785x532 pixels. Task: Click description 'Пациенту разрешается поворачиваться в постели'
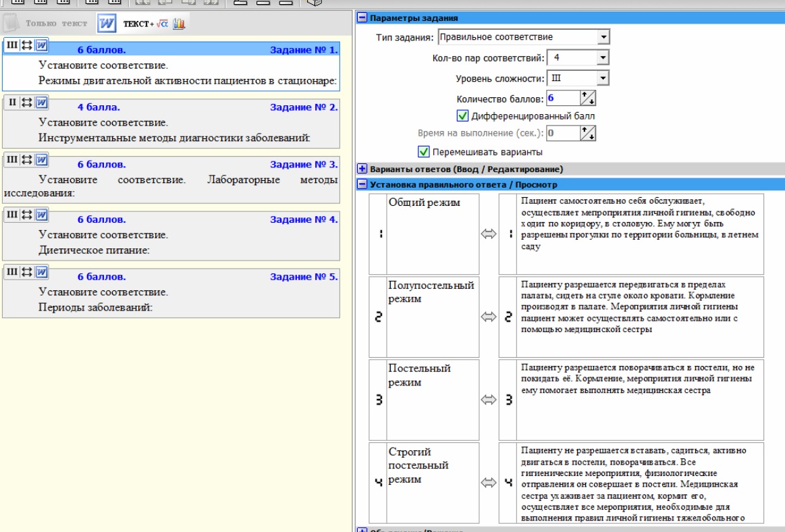[640, 400]
